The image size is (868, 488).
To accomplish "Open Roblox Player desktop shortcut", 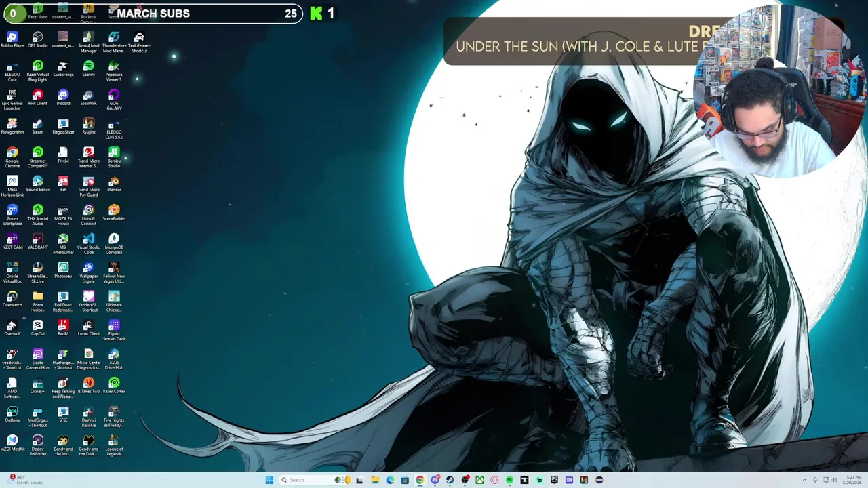I will [x=12, y=40].
